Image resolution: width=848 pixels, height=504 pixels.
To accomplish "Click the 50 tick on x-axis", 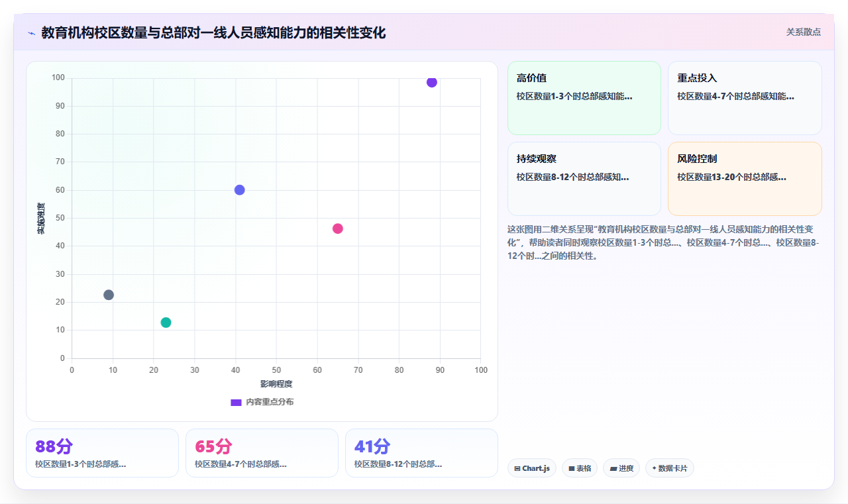I will [x=276, y=370].
